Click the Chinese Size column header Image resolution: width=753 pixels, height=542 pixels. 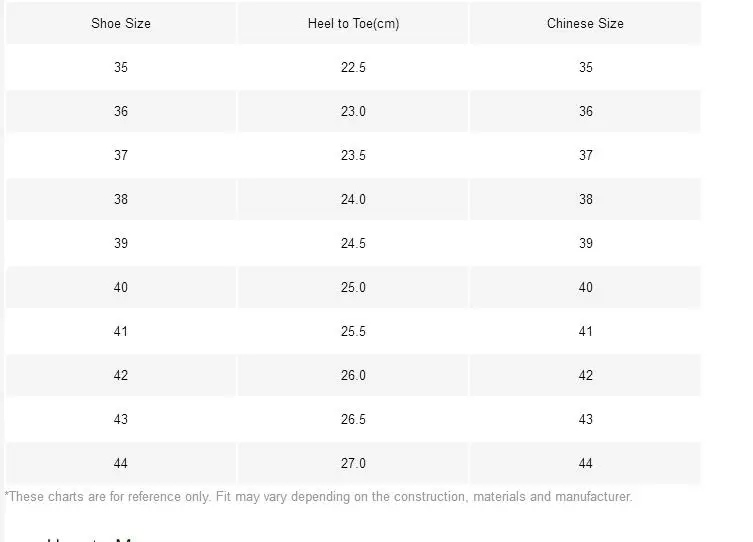[585, 23]
